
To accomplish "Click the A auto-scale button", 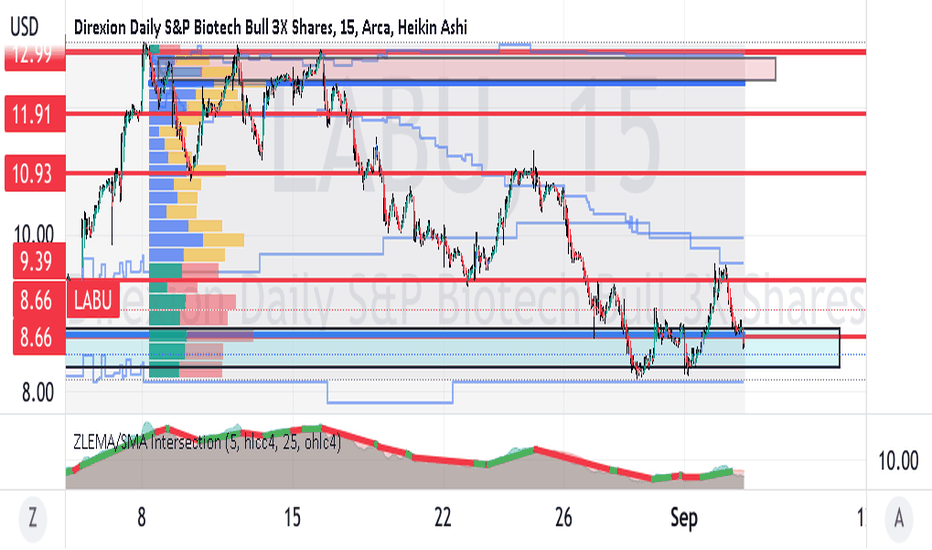I will (x=899, y=518).
